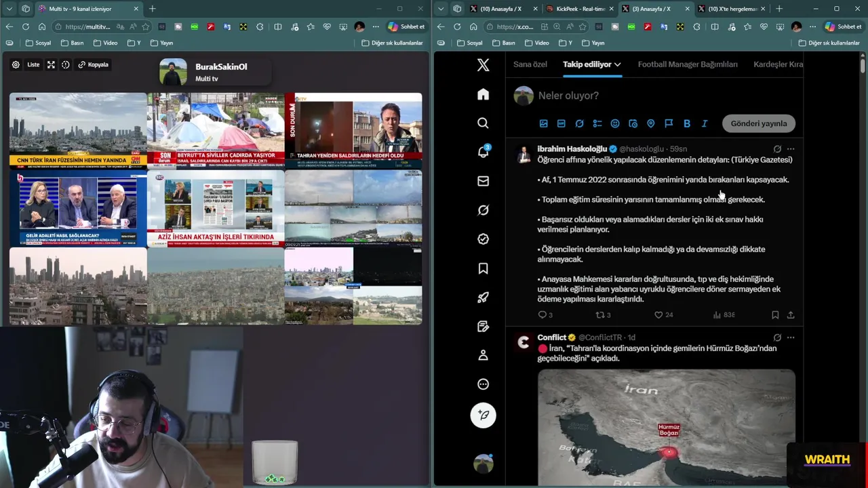Open account avatar at sidebar bottom
Viewport: 868px width, 488px height.
[x=483, y=464]
